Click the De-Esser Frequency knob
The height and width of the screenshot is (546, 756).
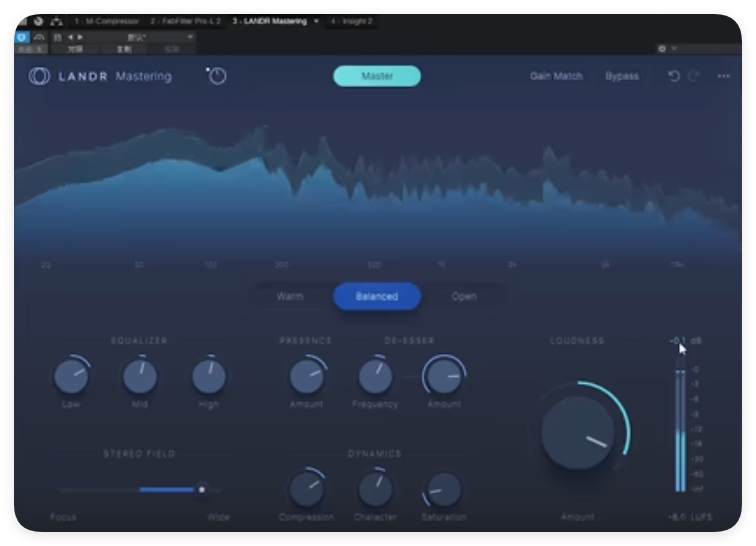coord(375,376)
